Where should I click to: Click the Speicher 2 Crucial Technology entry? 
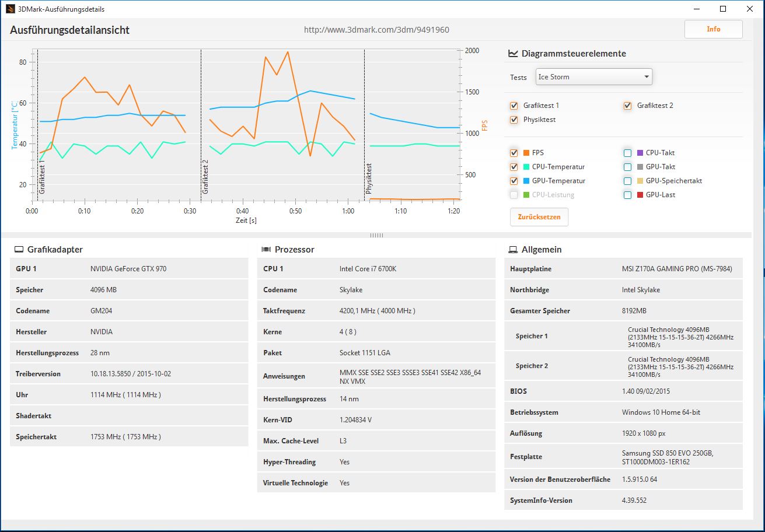[680, 367]
